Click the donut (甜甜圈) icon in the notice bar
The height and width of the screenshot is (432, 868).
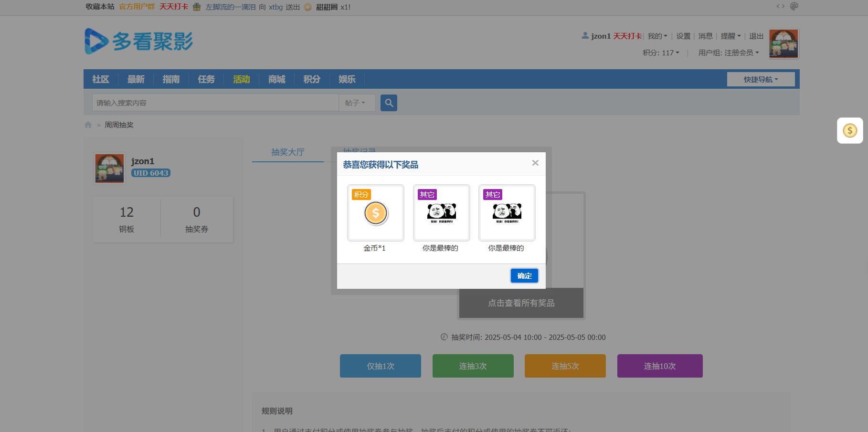[307, 7]
